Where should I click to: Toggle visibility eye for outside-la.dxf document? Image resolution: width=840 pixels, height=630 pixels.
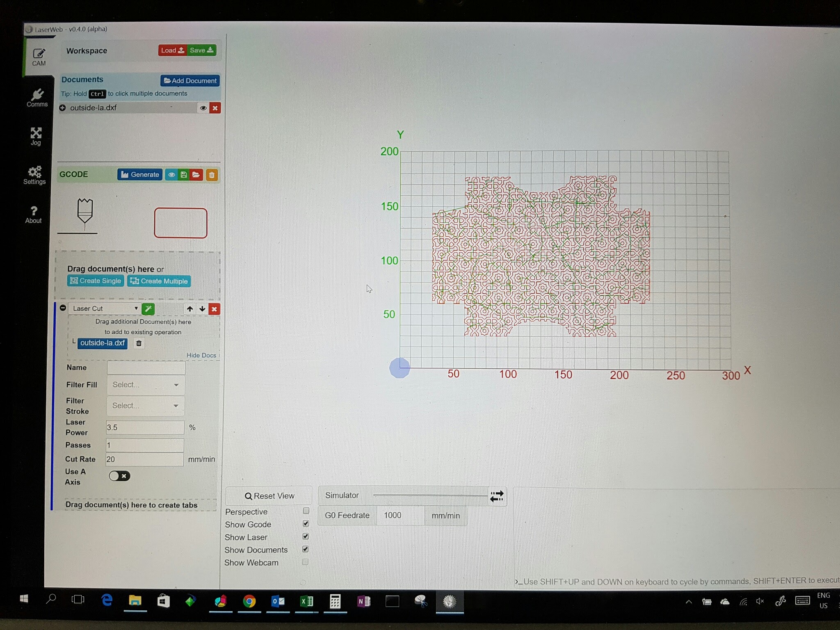(x=203, y=108)
